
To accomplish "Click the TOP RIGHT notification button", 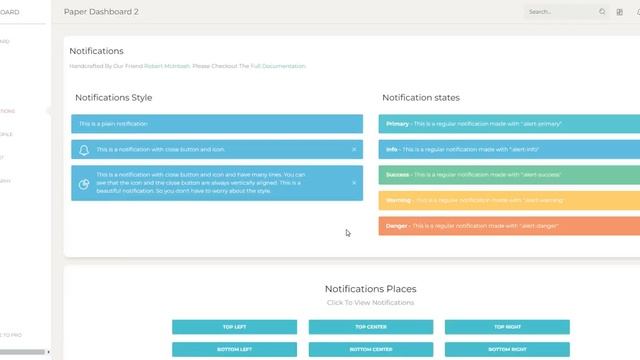I will (x=507, y=327).
